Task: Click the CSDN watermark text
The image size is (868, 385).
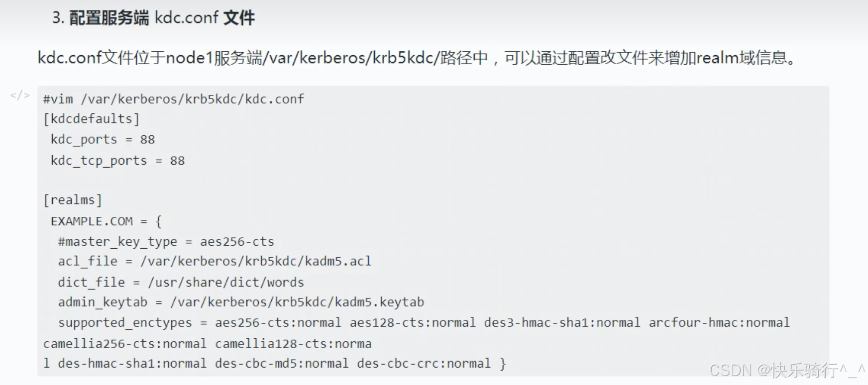Action: pyautogui.click(x=787, y=370)
